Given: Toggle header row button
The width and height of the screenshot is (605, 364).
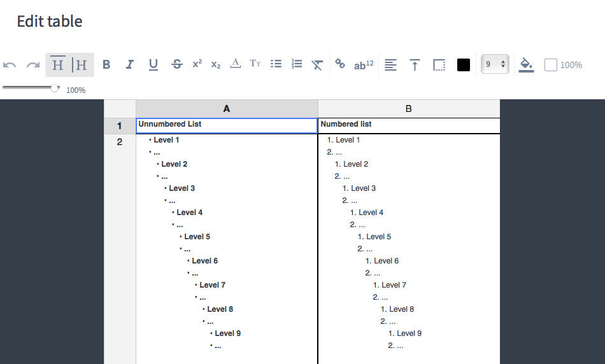Looking at the screenshot, I should pos(57,64).
